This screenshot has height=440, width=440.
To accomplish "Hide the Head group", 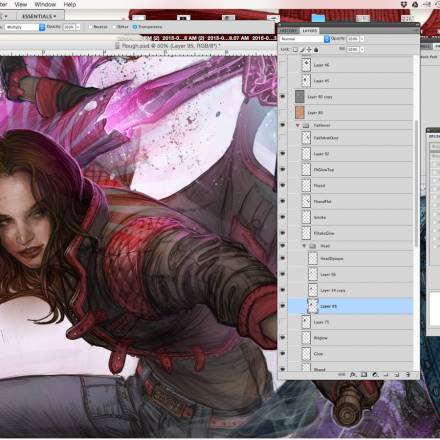I will click(x=283, y=246).
